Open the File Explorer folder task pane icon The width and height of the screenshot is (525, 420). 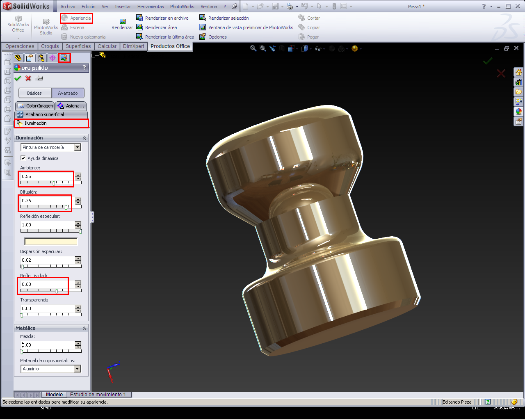[x=519, y=92]
